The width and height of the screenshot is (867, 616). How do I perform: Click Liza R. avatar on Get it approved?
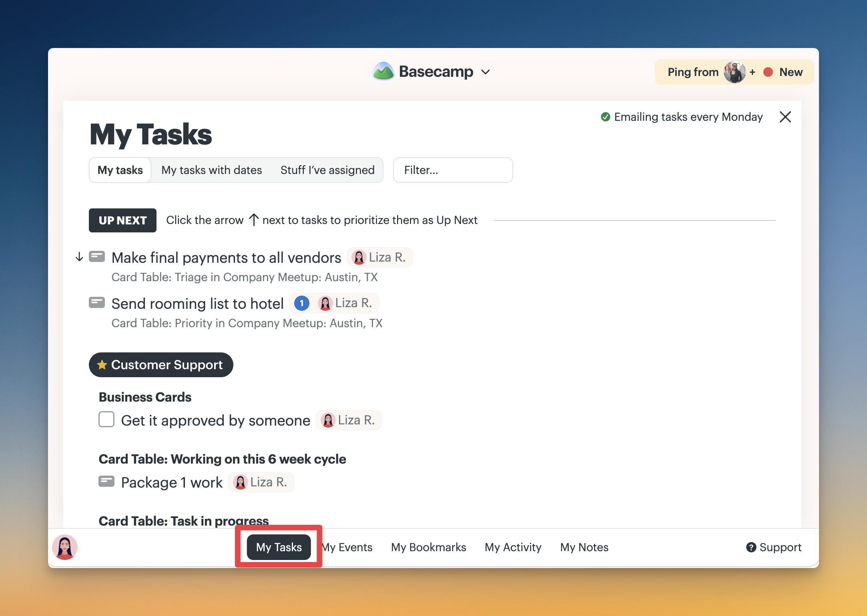(328, 420)
